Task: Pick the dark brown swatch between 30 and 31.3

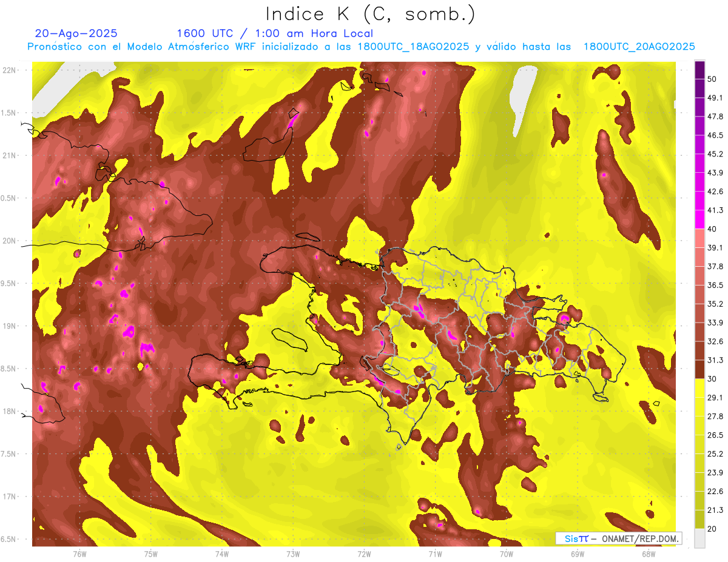Action: pos(699,370)
